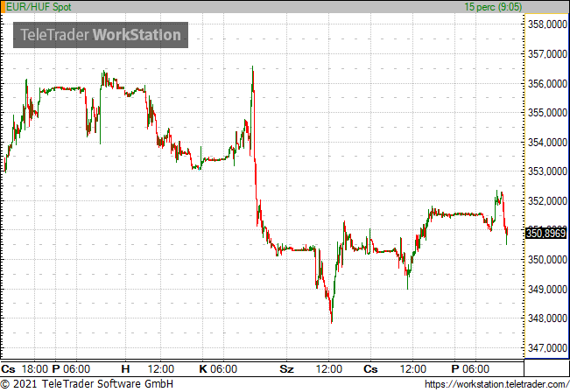This screenshot has height=392, width=570.
Task: Click the K 06:00 time axis label
Action: tap(218, 369)
